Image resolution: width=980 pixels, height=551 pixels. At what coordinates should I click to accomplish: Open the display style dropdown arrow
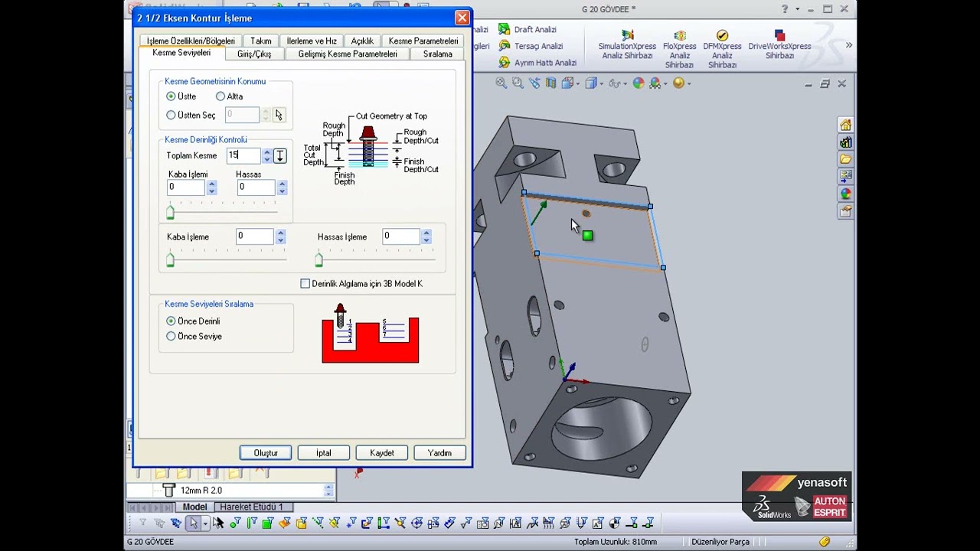[x=602, y=83]
